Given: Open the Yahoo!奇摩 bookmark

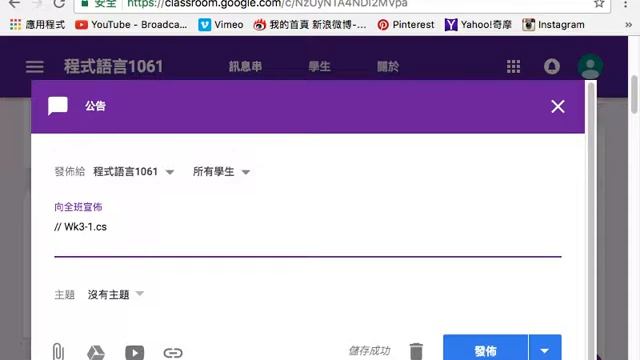Looking at the screenshot, I should tap(478, 25).
